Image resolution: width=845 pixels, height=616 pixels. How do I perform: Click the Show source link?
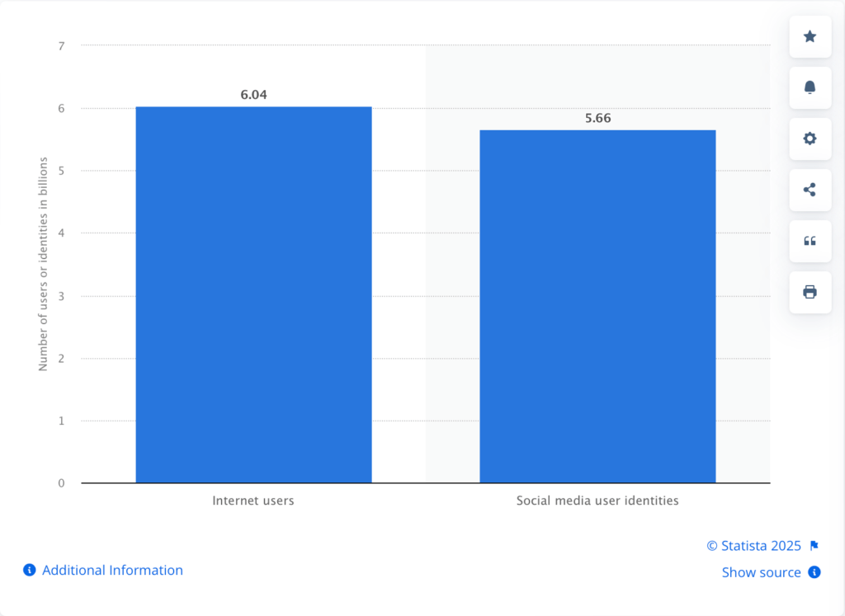click(x=761, y=572)
